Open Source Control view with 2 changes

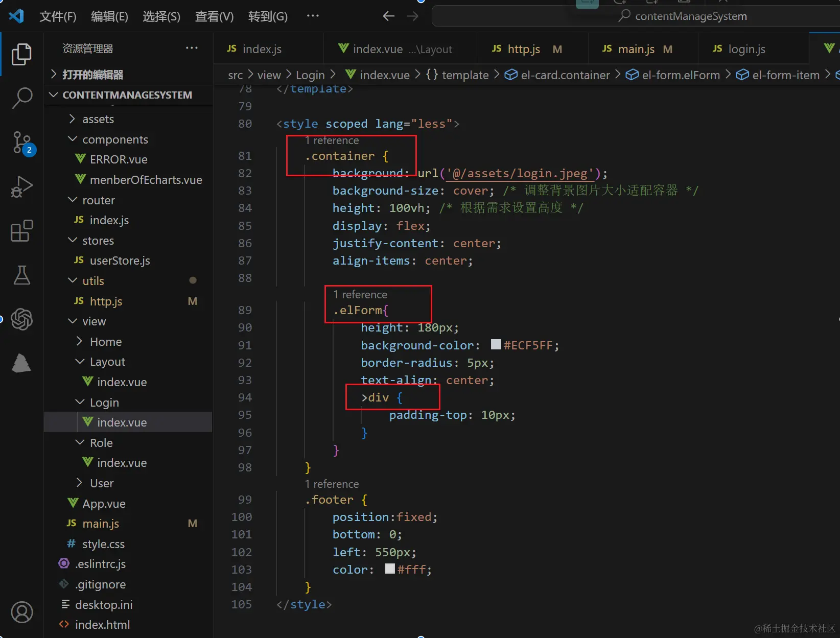coord(23,144)
